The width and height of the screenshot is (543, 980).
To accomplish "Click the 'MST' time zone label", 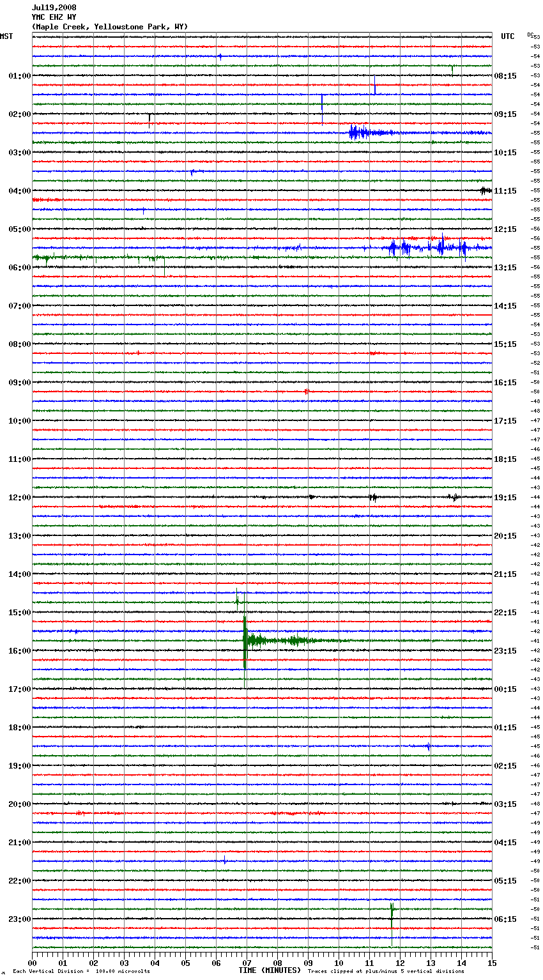I will tap(6, 36).
